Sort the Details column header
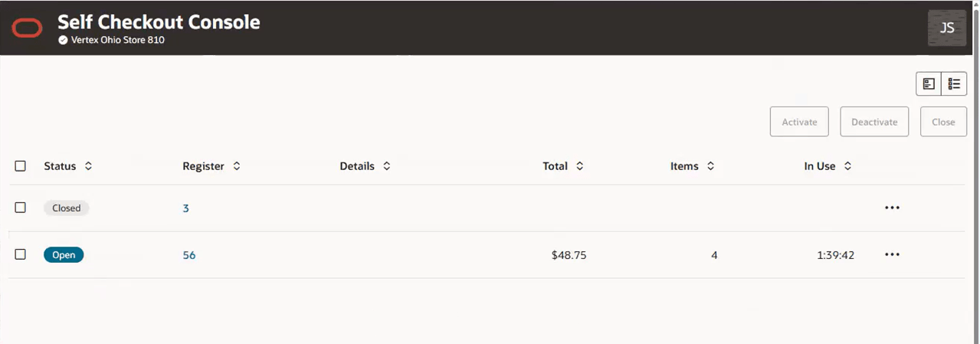 point(386,165)
